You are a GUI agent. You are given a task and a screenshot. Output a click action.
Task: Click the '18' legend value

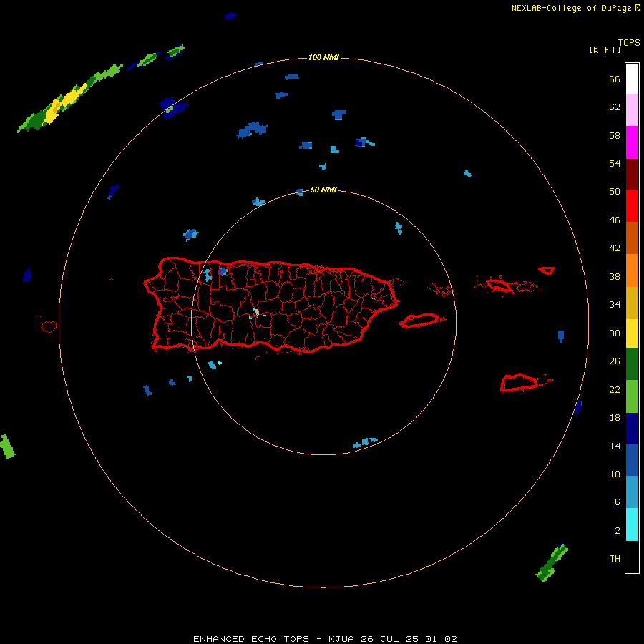click(615, 418)
